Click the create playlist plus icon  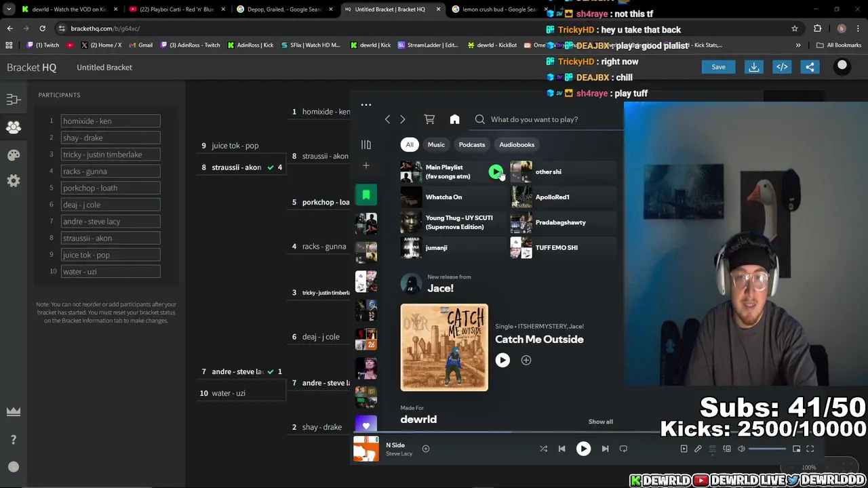[366, 165]
